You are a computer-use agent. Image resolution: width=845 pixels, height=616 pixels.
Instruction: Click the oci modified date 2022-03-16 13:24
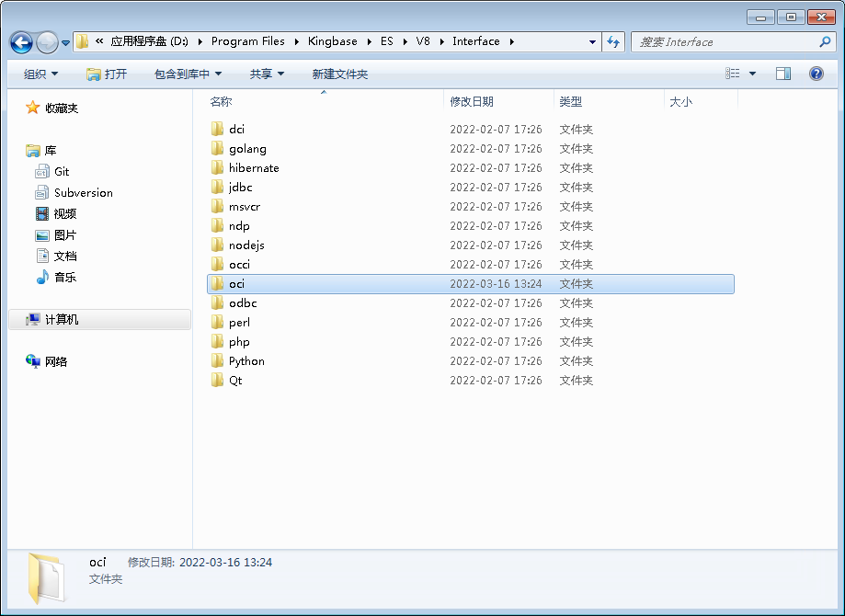pos(496,284)
